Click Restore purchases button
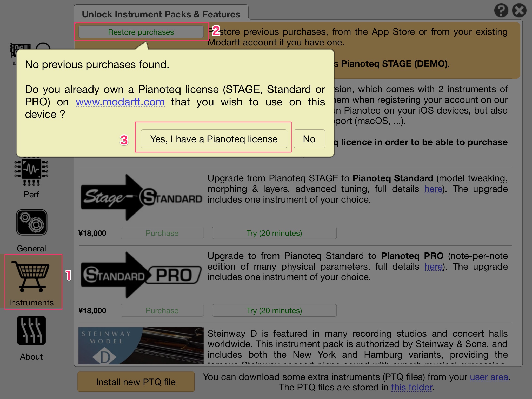 141,32
